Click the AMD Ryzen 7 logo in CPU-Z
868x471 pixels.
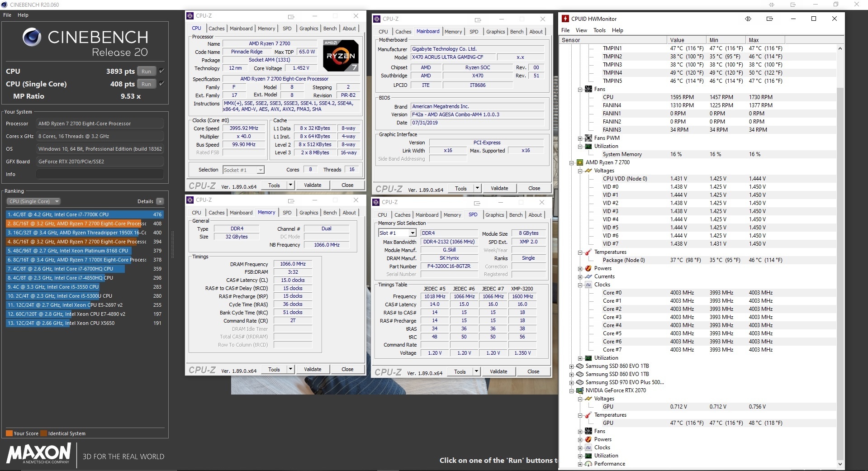pyautogui.click(x=341, y=56)
